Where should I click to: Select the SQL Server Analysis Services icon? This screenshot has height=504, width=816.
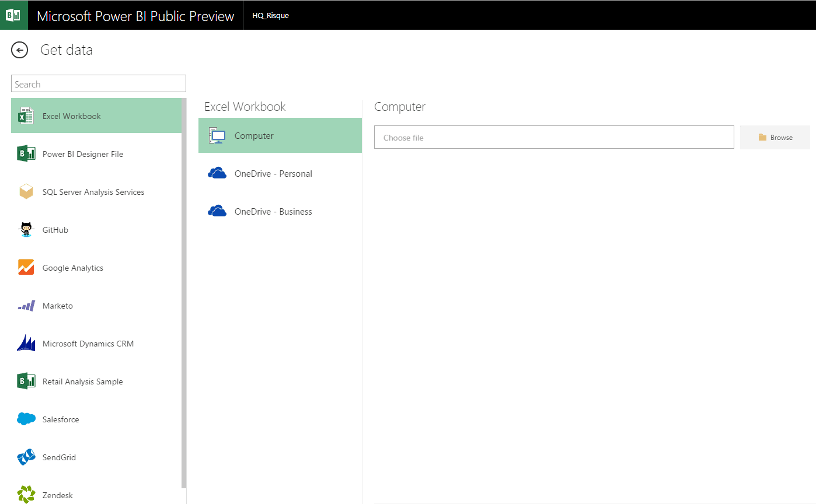click(x=26, y=192)
